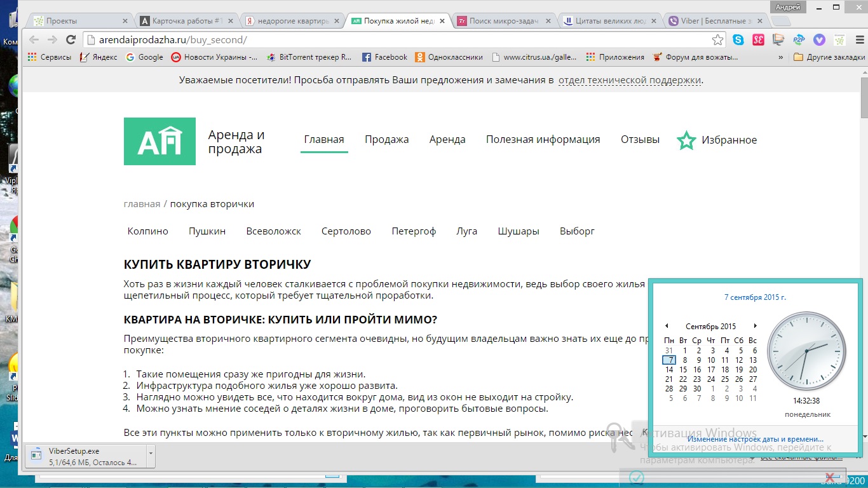Image resolution: width=868 pixels, height=488 pixels.
Task: Open ViberSetup.exe download options arrow
Action: click(x=150, y=456)
